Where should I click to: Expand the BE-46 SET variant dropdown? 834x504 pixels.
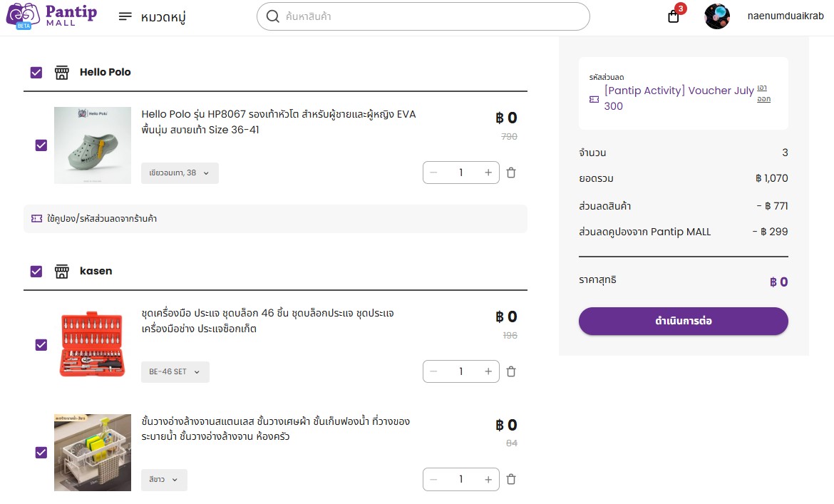(175, 371)
